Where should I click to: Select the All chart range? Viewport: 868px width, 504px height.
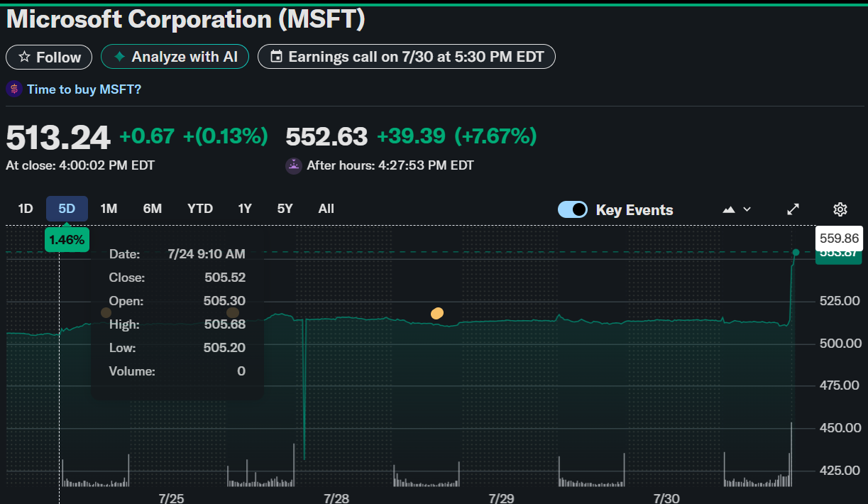(x=326, y=209)
